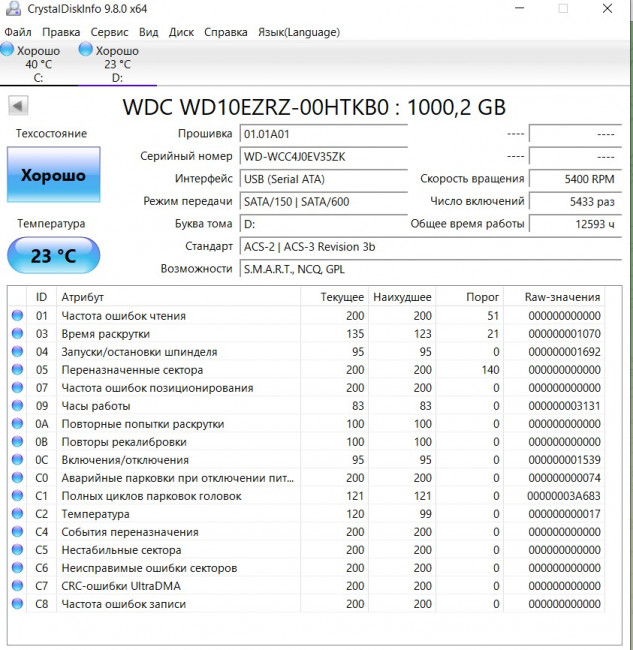Select disk D: tab at 23 °C
This screenshot has width=633, height=650.
pos(117,63)
